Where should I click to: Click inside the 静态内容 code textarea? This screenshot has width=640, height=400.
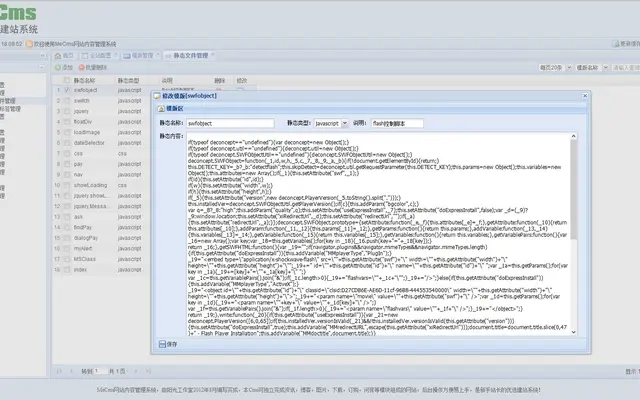click(378, 233)
